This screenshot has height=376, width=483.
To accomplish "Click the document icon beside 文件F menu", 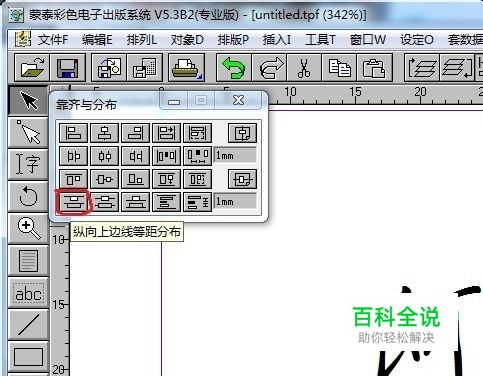I will [23, 39].
